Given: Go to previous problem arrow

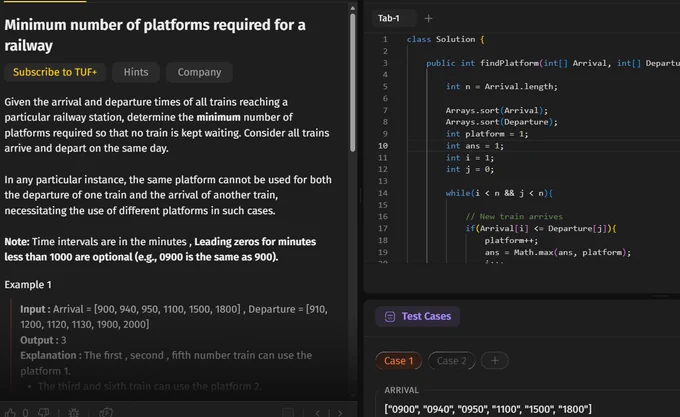Looking at the screenshot, I should click(x=318, y=413).
